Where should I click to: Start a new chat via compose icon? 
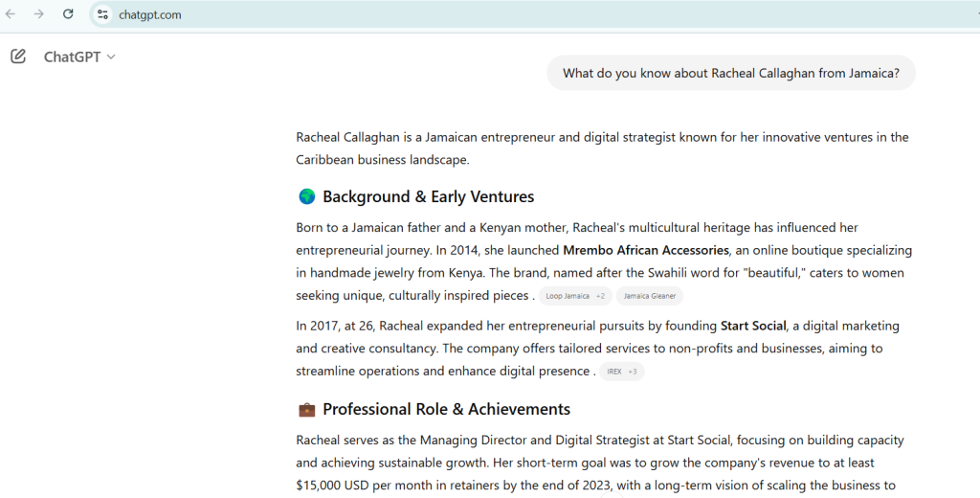coord(18,57)
